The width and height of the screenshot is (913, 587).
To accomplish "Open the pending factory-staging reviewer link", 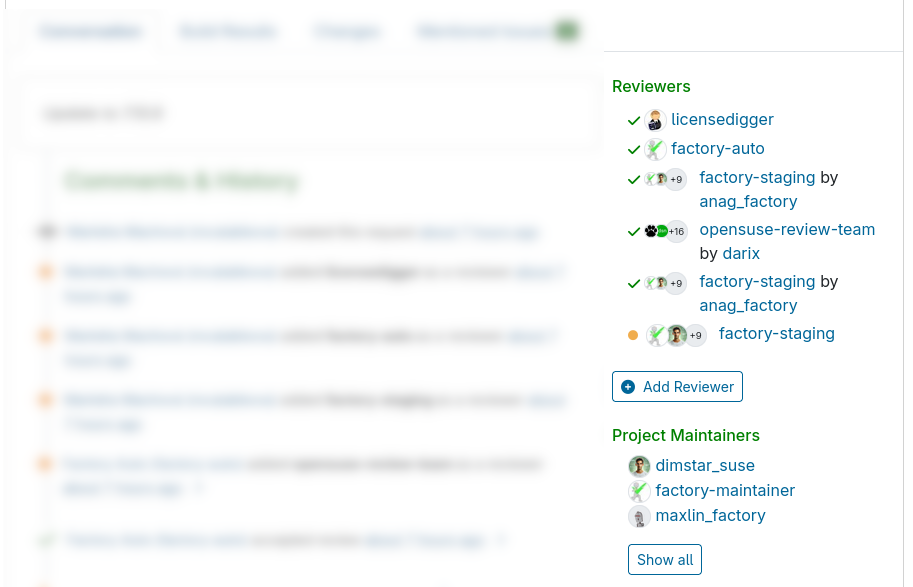I will 776,334.
